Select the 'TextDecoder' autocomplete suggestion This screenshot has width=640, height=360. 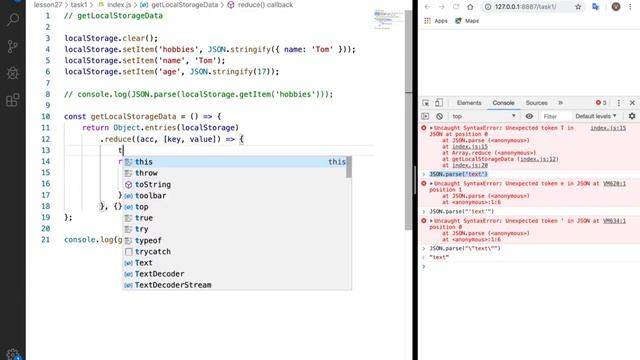click(235, 274)
